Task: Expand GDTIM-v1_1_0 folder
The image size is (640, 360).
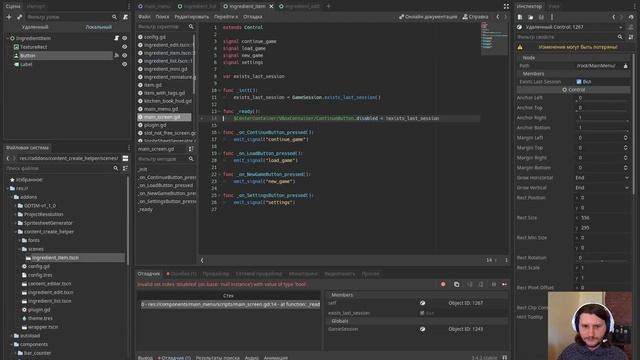Action: coord(16,206)
